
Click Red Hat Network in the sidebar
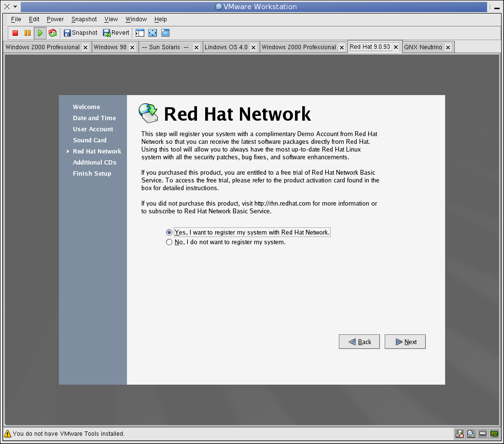97,152
